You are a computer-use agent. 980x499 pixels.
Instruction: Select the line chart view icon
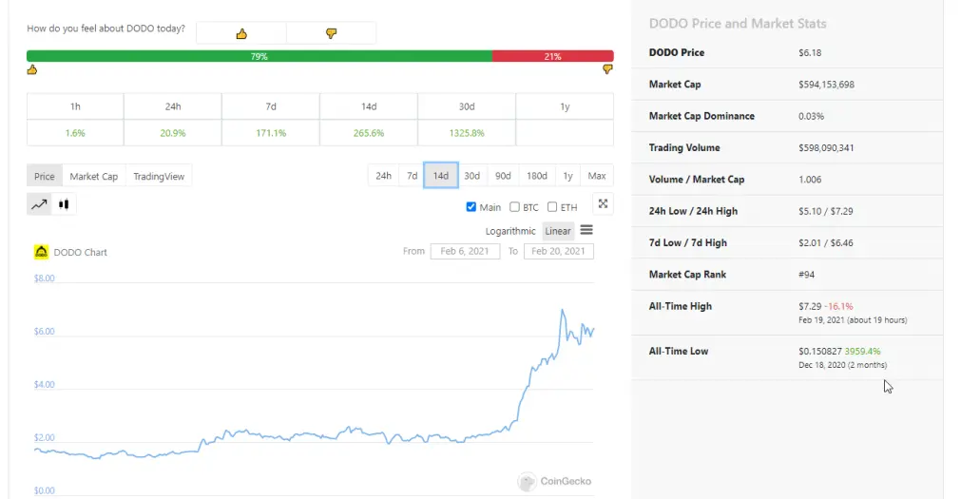pyautogui.click(x=39, y=203)
